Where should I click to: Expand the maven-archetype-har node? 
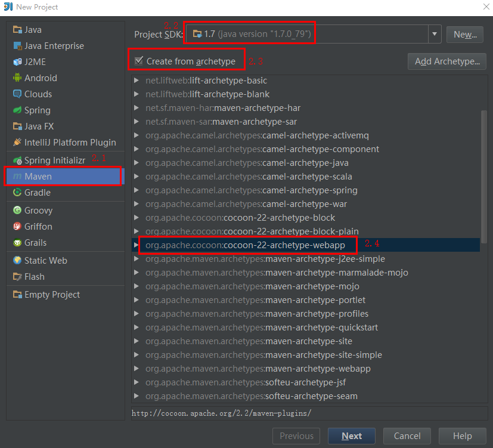pos(137,108)
